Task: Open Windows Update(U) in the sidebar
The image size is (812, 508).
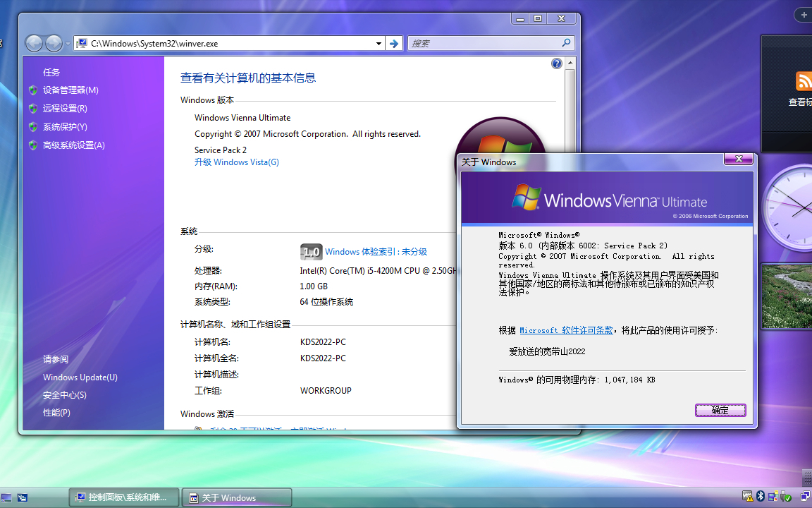Action: pyautogui.click(x=80, y=377)
